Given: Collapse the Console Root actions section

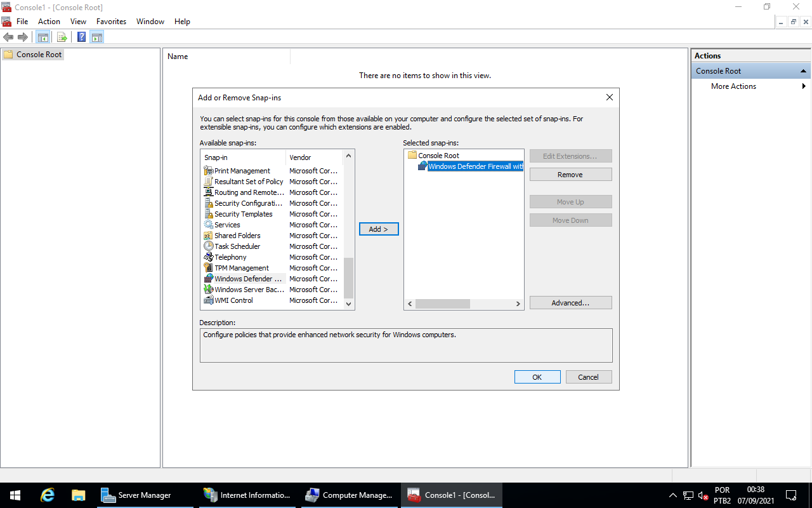Looking at the screenshot, I should (803, 71).
